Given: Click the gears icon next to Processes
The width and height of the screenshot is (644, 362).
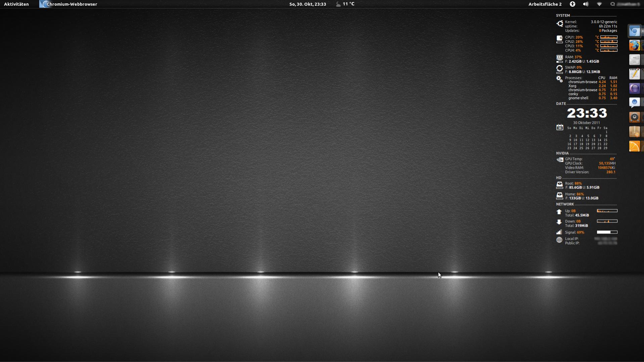Looking at the screenshot, I should point(559,79).
